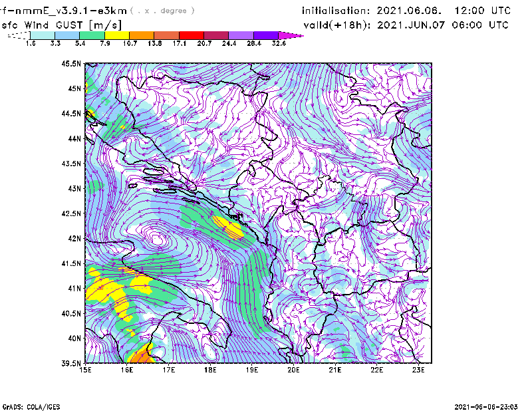Click the 22E longitude label
The height and width of the screenshot is (411, 532).
(x=377, y=370)
